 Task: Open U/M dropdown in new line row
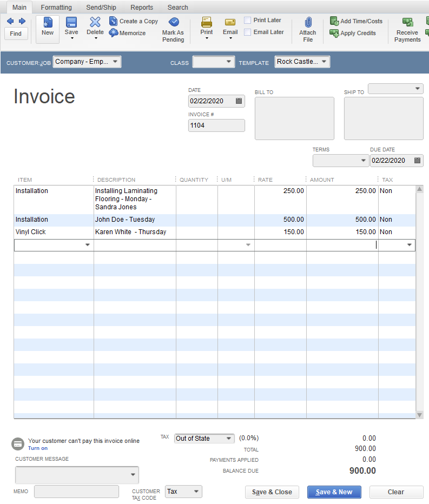[x=248, y=245]
